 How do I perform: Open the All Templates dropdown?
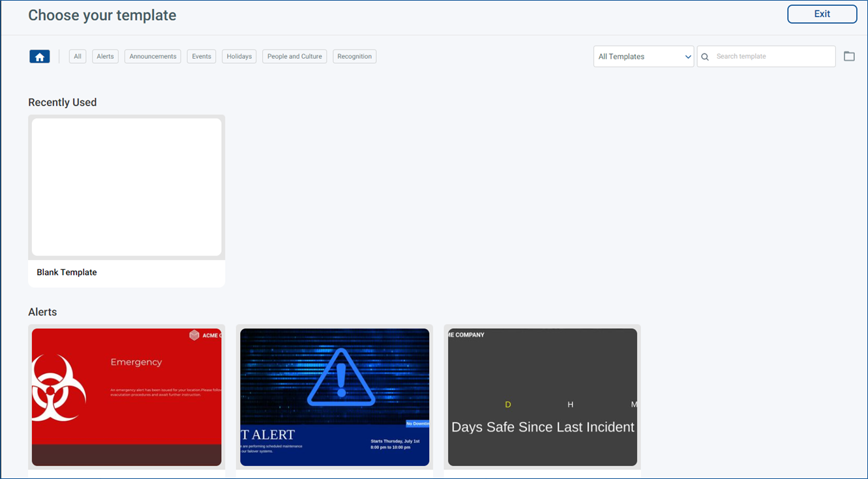[x=644, y=57]
